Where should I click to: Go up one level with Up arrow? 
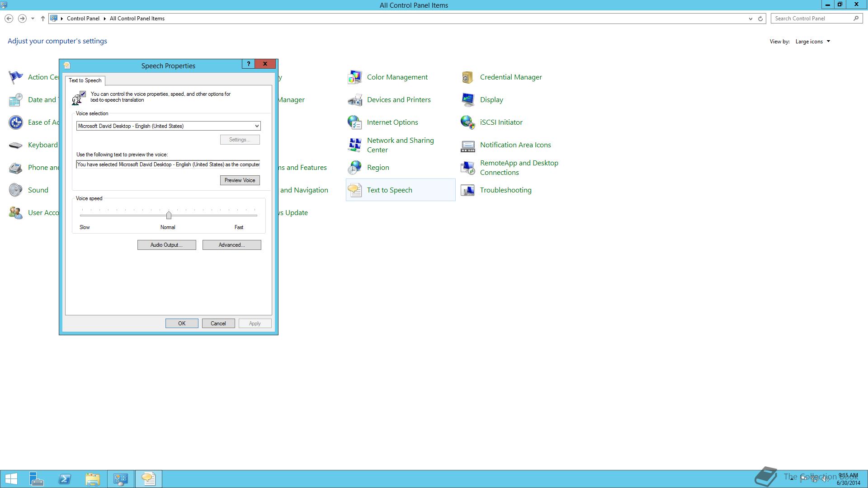[x=42, y=19]
